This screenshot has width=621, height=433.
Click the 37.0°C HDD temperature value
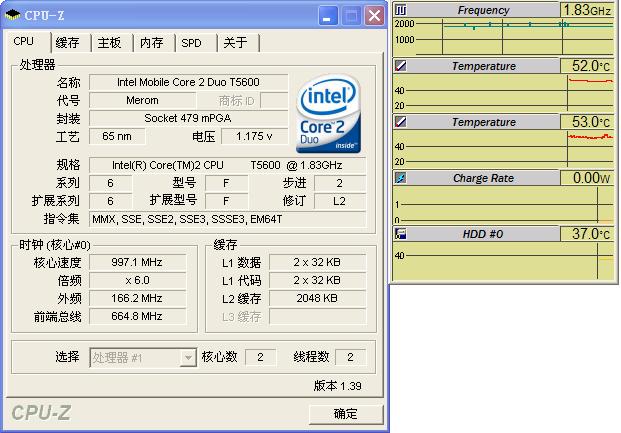coord(587,234)
